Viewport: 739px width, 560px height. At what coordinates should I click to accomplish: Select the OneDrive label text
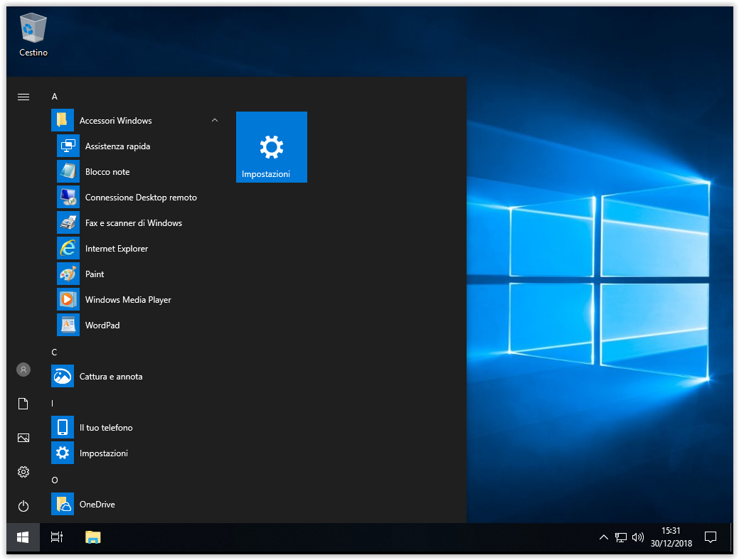pos(97,505)
